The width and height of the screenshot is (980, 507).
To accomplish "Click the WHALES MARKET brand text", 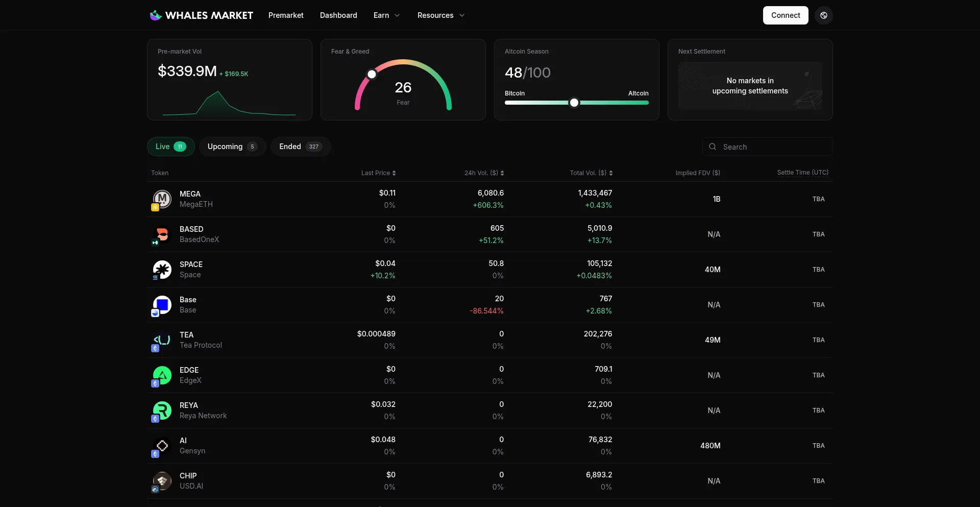I will pyautogui.click(x=209, y=15).
